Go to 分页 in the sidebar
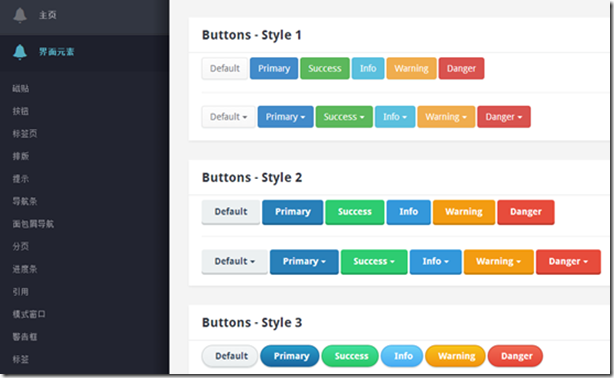The height and width of the screenshot is (378, 614). [x=21, y=246]
